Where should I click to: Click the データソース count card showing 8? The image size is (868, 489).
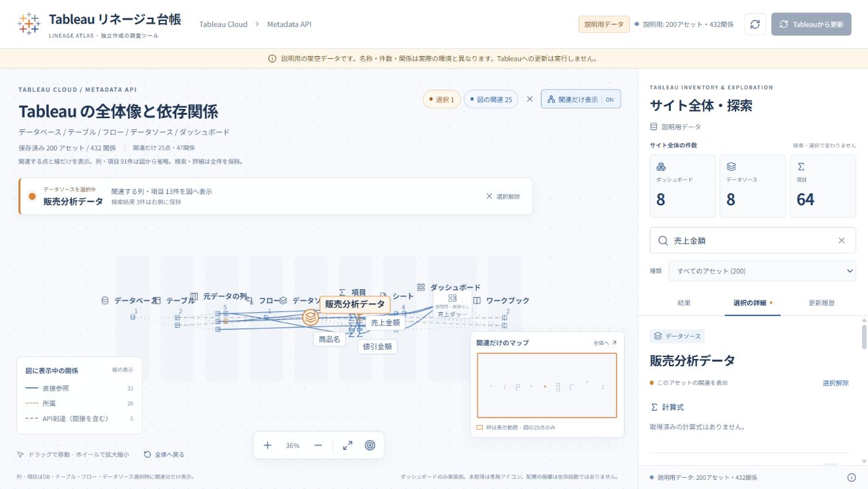click(x=753, y=186)
